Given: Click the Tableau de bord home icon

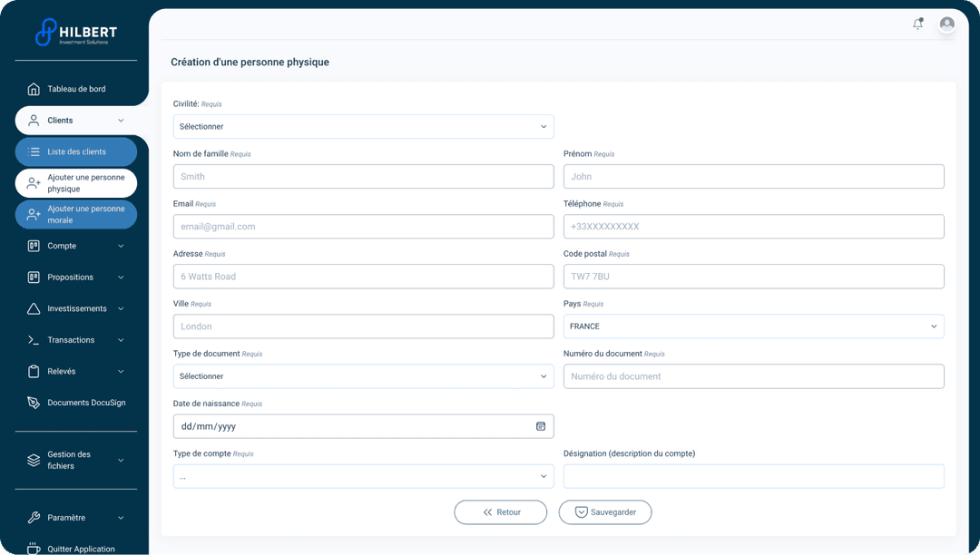Looking at the screenshot, I should point(34,89).
